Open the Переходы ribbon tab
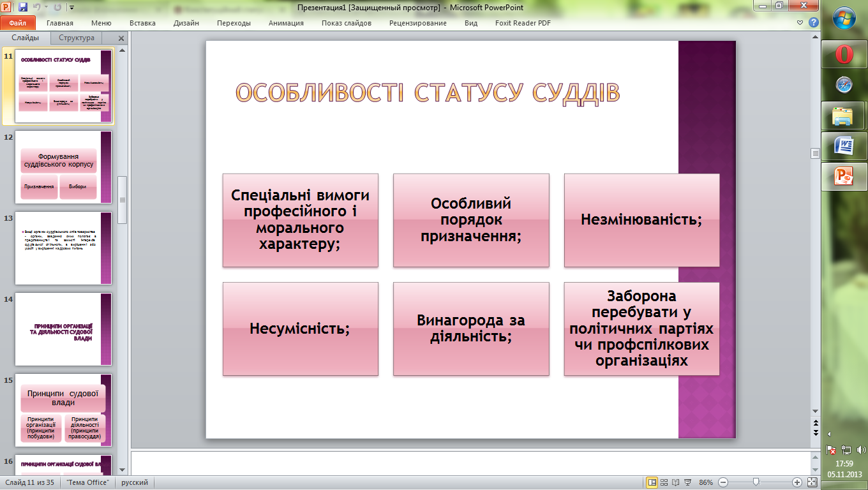Screen dimensions: 868x490 [x=234, y=23]
